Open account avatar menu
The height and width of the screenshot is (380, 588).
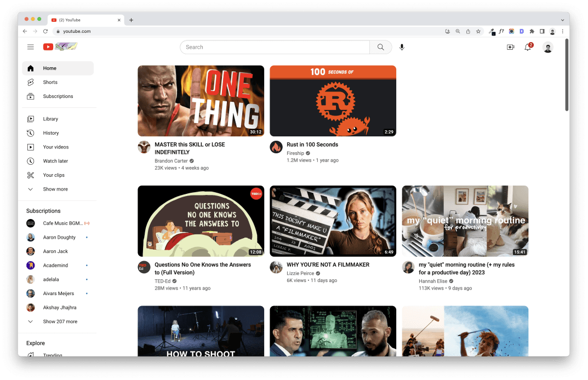(547, 48)
